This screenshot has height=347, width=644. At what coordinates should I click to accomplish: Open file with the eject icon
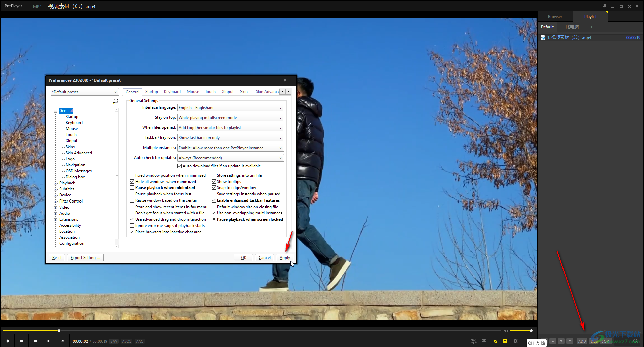coord(63,341)
